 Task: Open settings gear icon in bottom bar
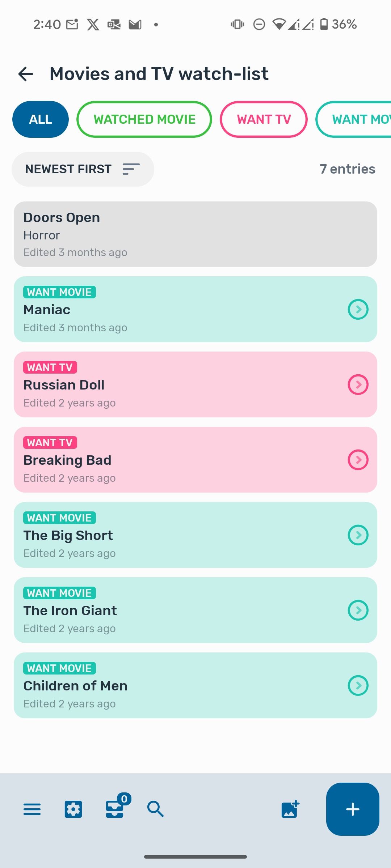pyautogui.click(x=73, y=809)
